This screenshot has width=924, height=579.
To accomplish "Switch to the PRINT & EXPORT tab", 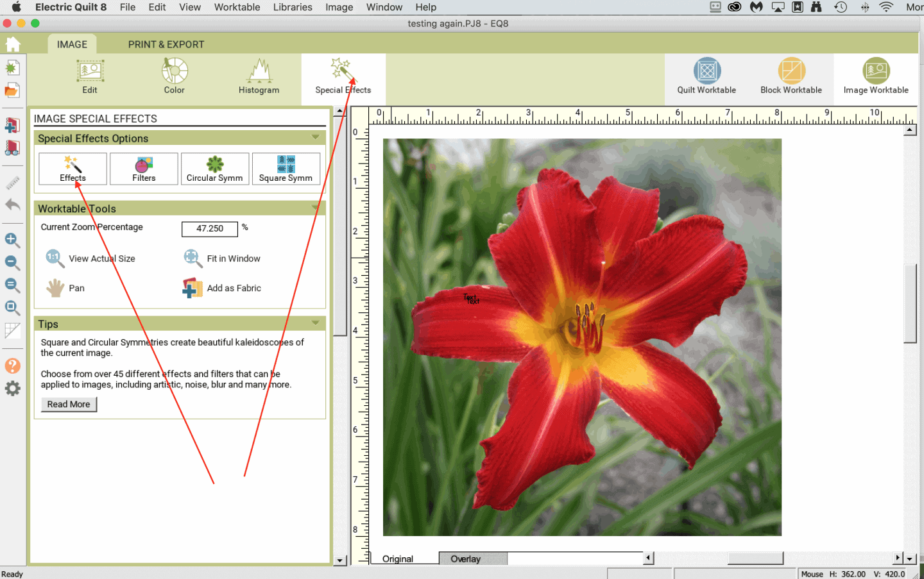I will point(166,44).
